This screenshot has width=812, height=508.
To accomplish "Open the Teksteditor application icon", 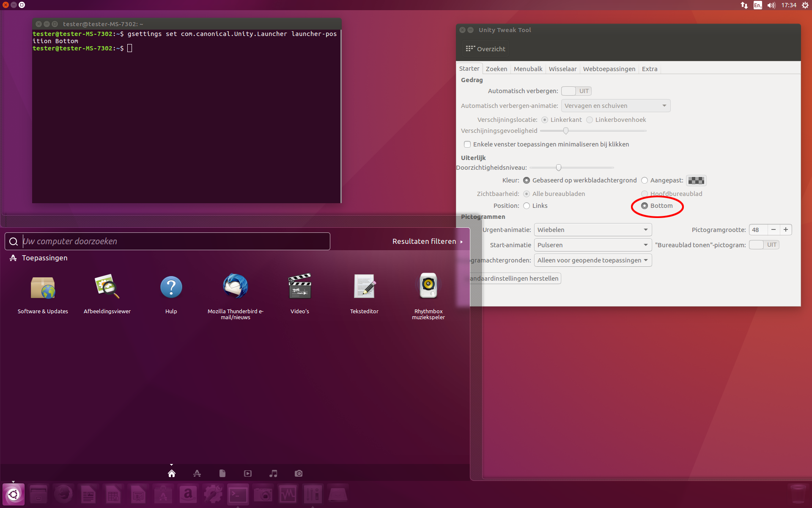I will pos(364,287).
